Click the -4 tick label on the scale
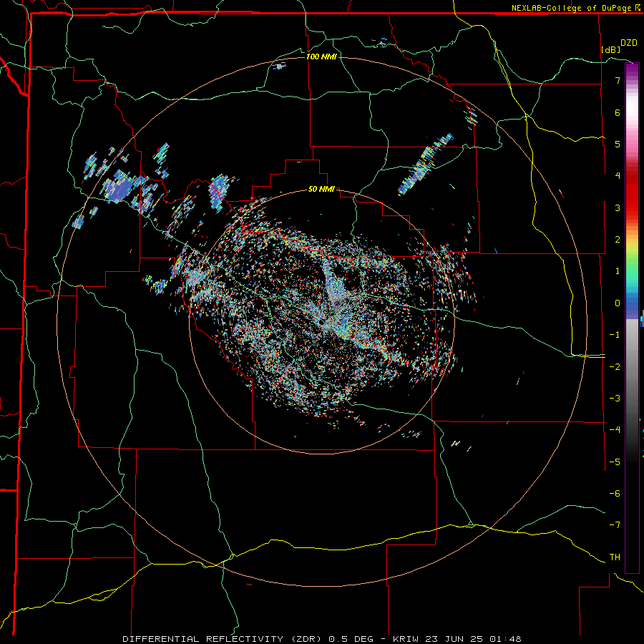644x644 pixels. point(615,429)
